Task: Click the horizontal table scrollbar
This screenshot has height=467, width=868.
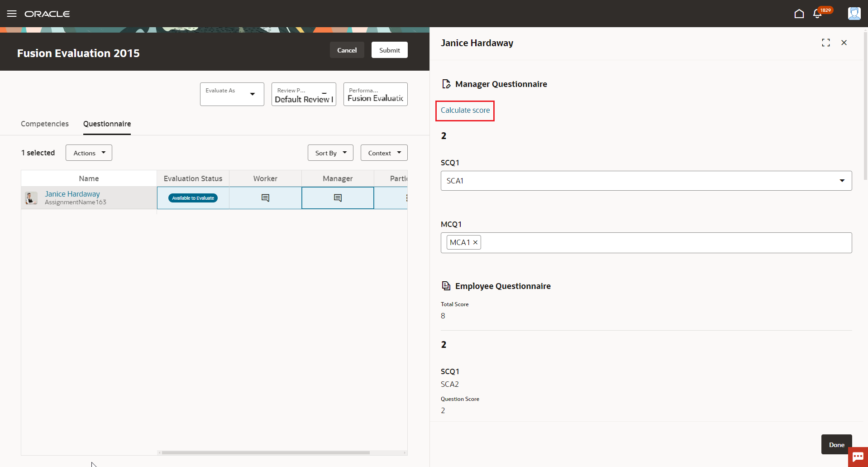Action: 266,453
